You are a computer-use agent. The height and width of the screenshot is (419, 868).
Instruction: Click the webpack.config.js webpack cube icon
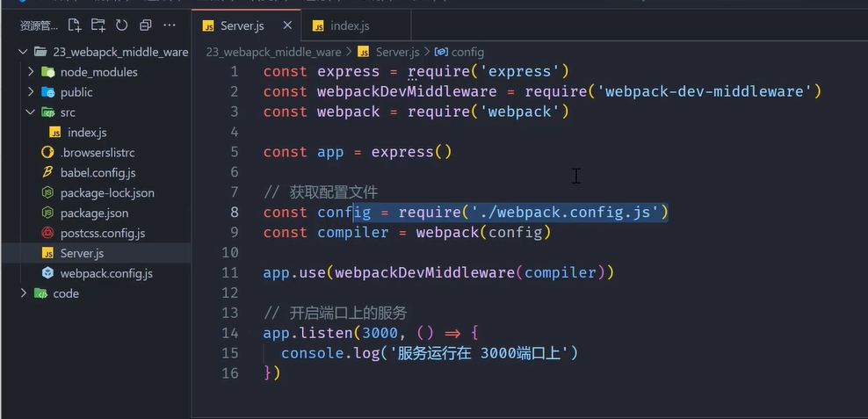(x=48, y=273)
